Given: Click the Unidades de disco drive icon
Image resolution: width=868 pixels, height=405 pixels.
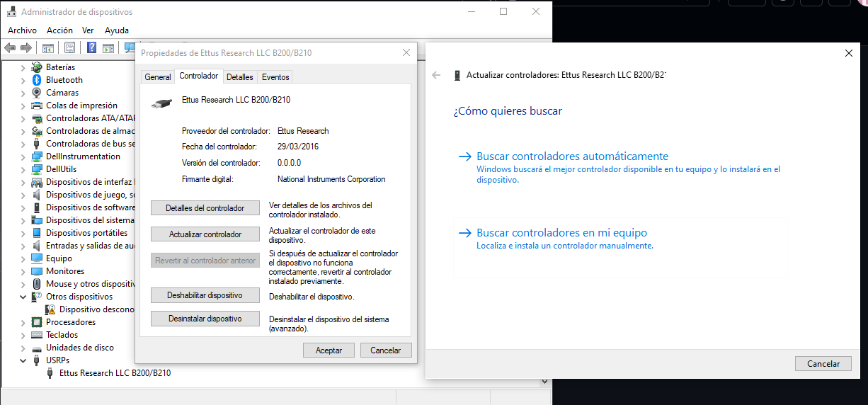Looking at the screenshot, I should [x=37, y=348].
